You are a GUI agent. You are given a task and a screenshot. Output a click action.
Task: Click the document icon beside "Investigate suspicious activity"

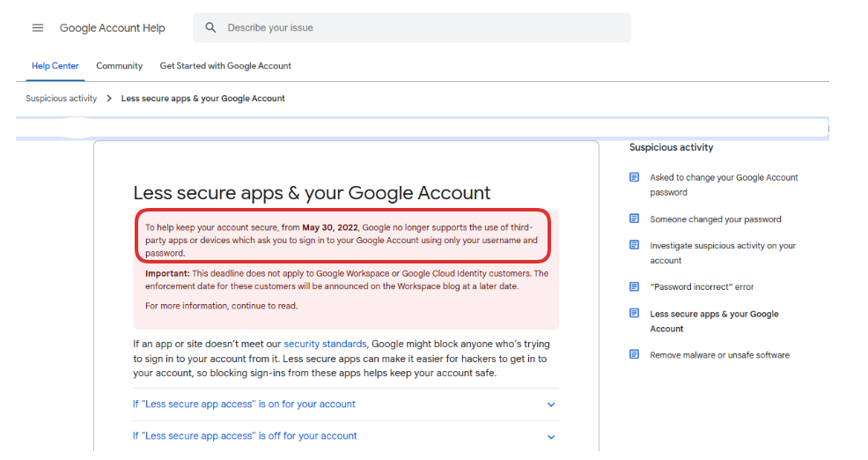pos(634,246)
